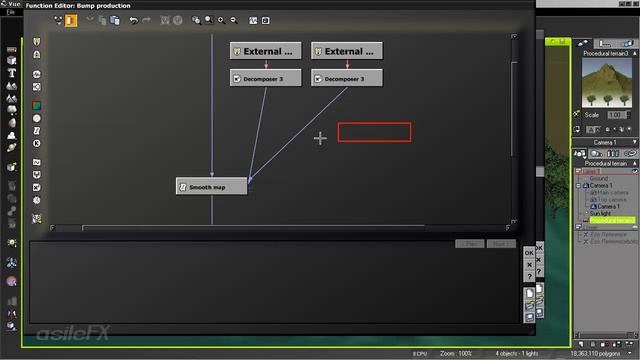The image size is (640, 360).
Task: Select Main camera in the layer tree
Action: pos(613,192)
